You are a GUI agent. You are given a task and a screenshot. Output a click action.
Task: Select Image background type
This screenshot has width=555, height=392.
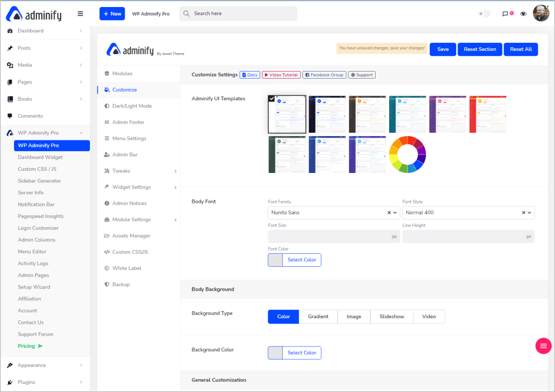[354, 317]
